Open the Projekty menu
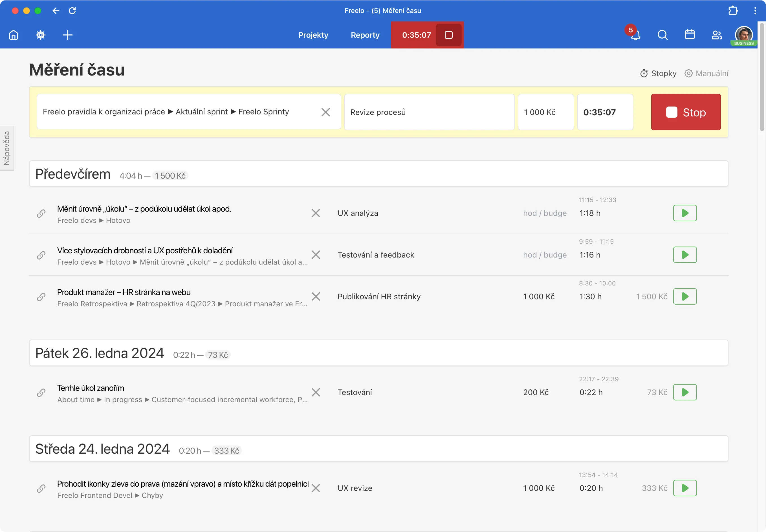This screenshot has height=532, width=766. (x=313, y=35)
